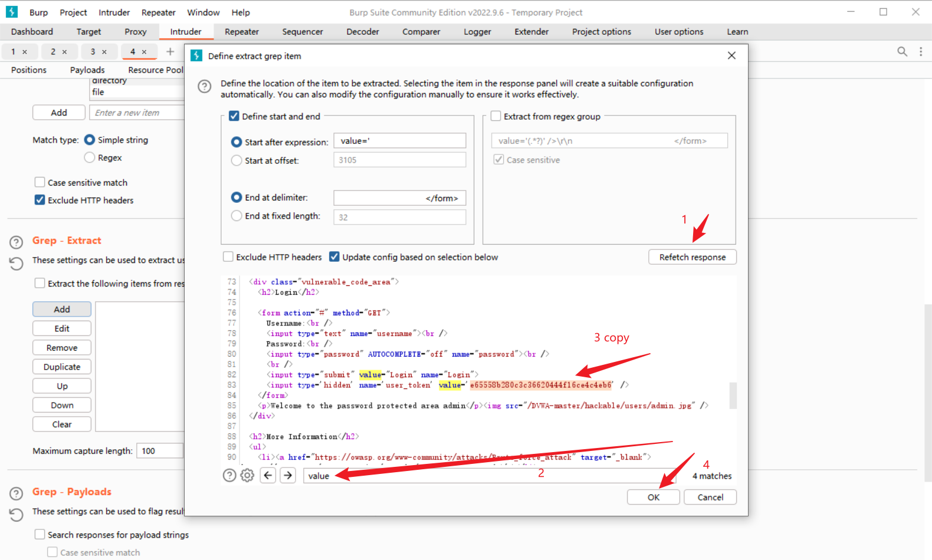This screenshot has height=560, width=932.
Task: Click the Start after expression field
Action: tap(399, 141)
